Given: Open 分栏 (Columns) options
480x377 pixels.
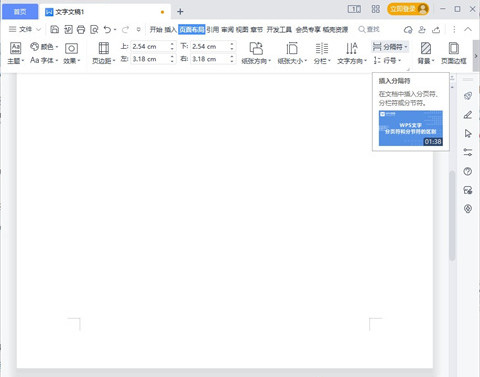Looking at the screenshot, I should pyautogui.click(x=322, y=53).
